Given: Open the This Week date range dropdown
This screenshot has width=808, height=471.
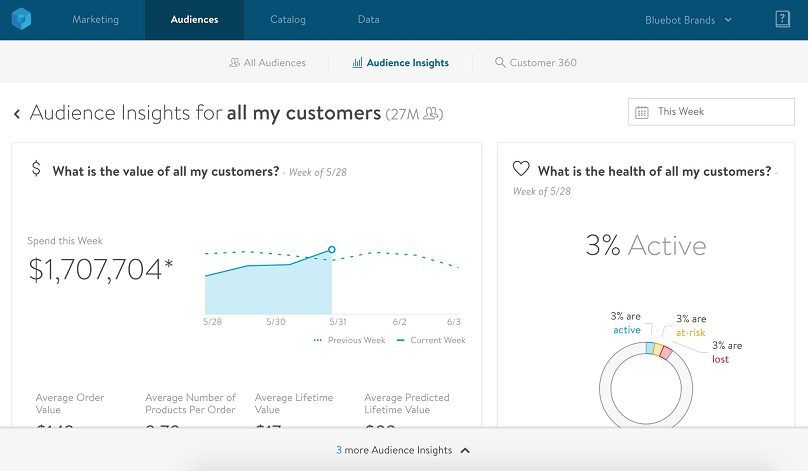Looking at the screenshot, I should tap(710, 112).
